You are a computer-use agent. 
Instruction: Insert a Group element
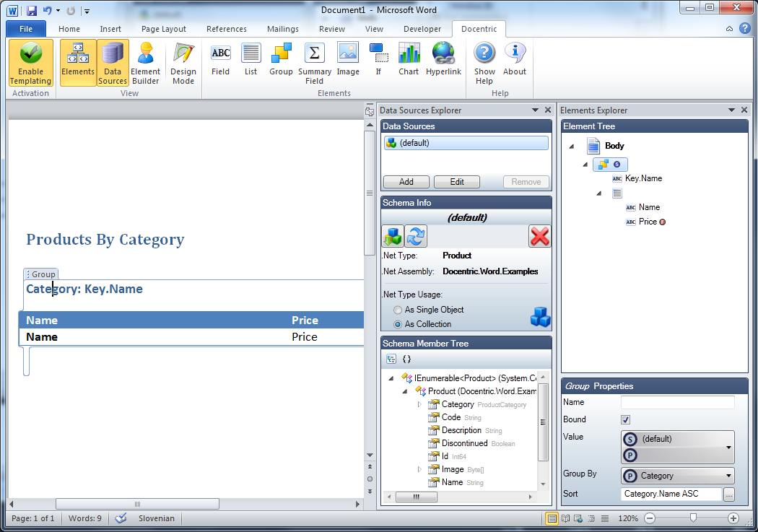pyautogui.click(x=281, y=59)
